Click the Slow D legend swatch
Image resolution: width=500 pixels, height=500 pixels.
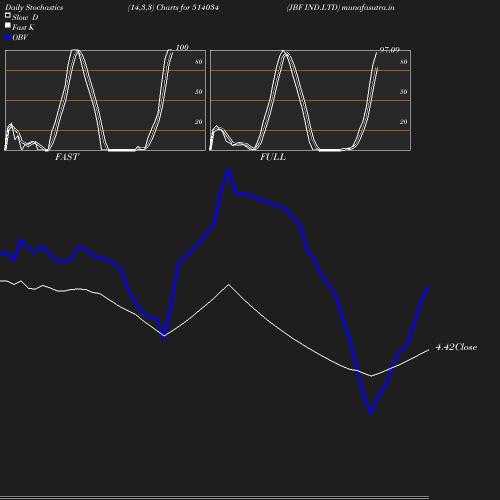click(x=8, y=15)
